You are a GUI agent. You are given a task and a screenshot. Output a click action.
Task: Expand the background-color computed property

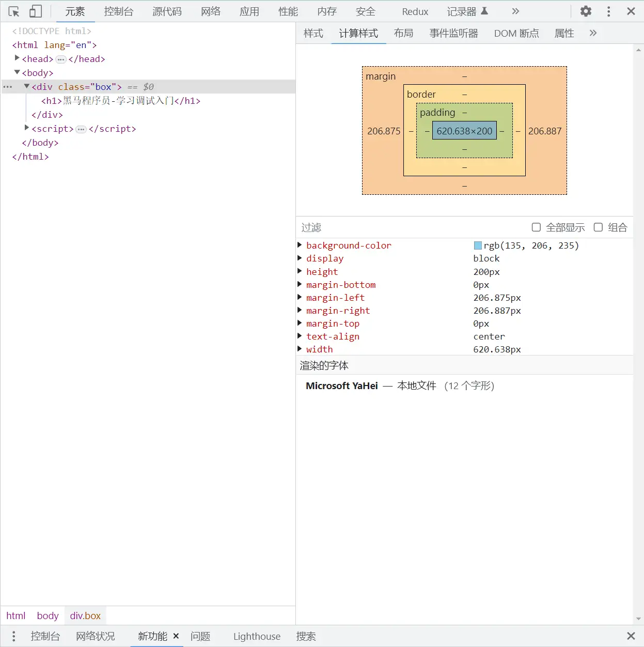coord(300,245)
